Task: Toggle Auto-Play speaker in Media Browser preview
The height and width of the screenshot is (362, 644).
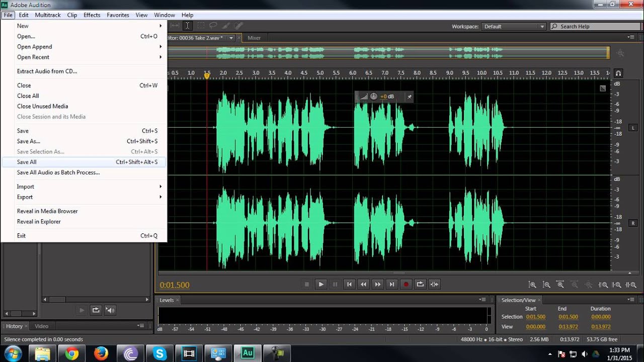Action: tap(110, 310)
